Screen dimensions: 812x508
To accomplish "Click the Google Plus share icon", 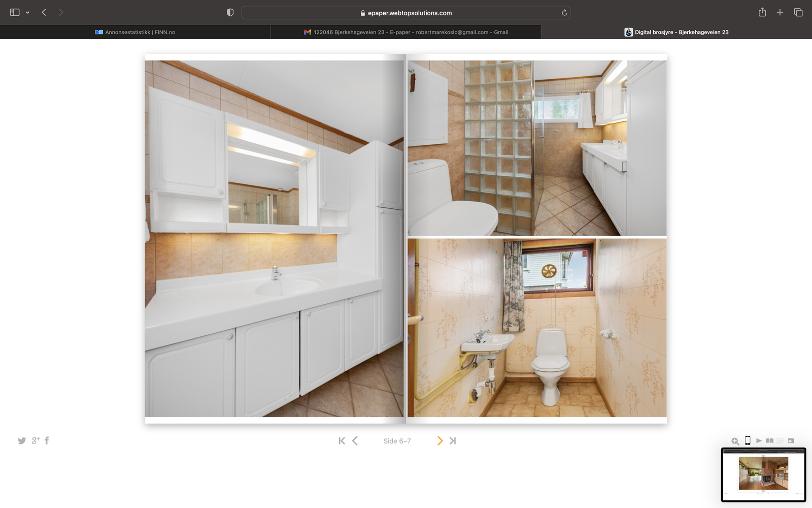I will click(x=36, y=440).
